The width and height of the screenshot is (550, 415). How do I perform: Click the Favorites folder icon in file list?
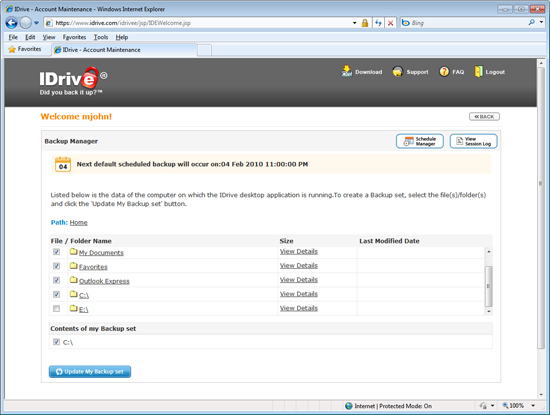(73, 266)
